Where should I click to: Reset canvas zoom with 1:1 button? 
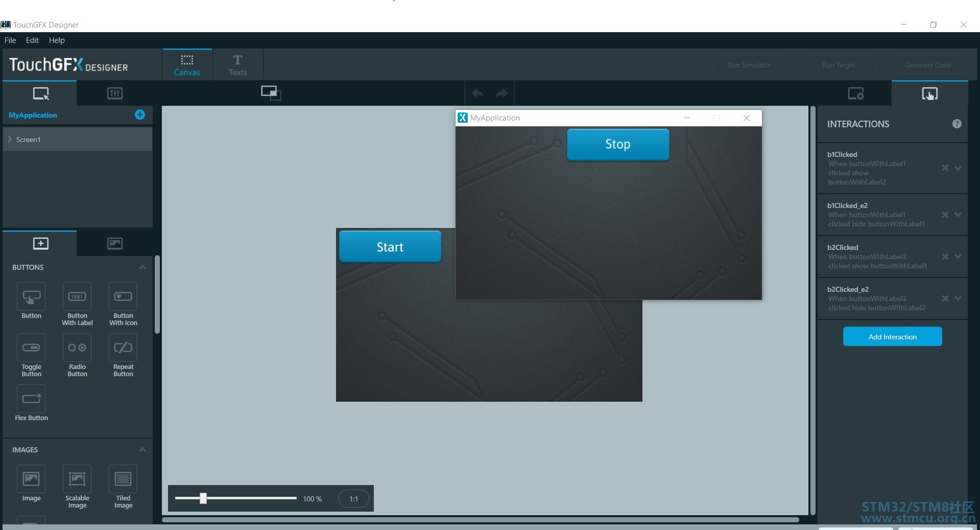pos(353,499)
